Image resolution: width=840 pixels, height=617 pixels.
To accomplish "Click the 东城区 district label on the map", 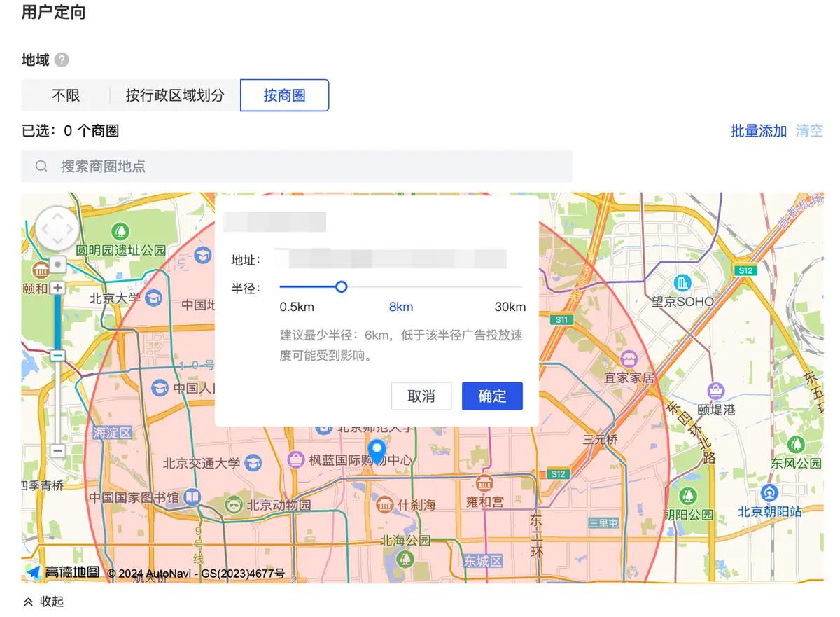I will (x=483, y=562).
